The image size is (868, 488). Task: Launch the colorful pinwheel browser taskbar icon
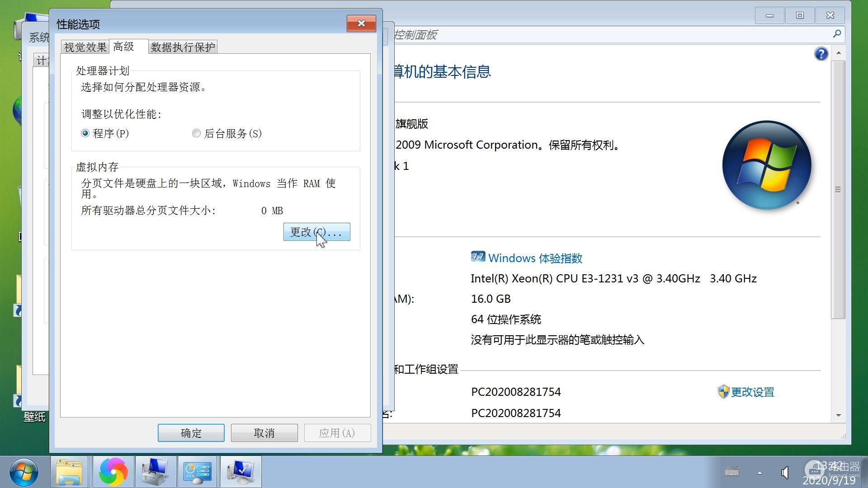tap(113, 472)
